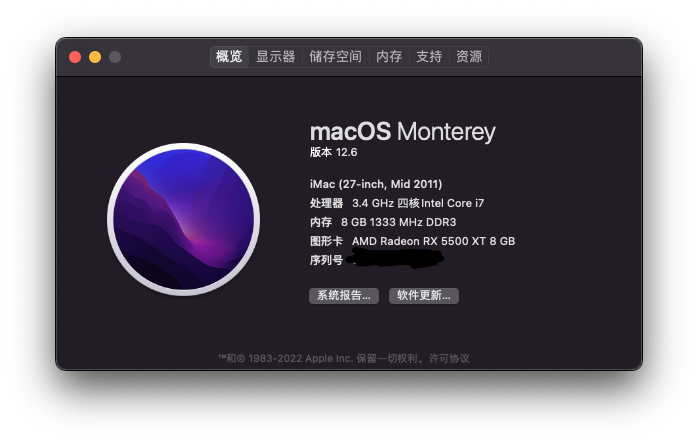
Task: Click the macOS Monterey logo image
Action: click(183, 219)
